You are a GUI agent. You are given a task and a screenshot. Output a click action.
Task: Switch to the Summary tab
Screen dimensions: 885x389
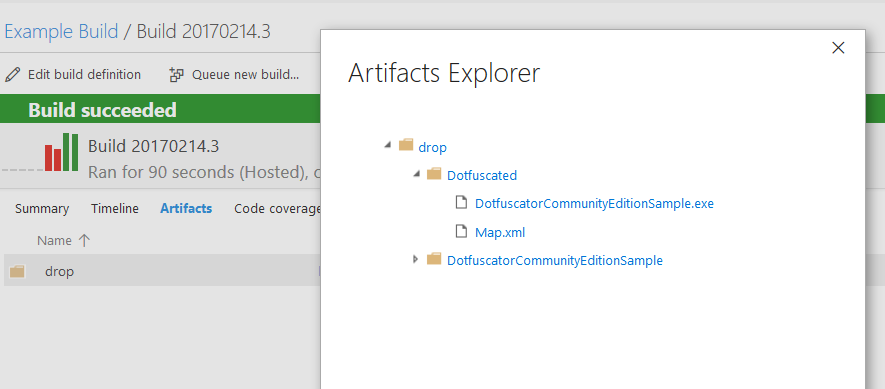click(42, 208)
